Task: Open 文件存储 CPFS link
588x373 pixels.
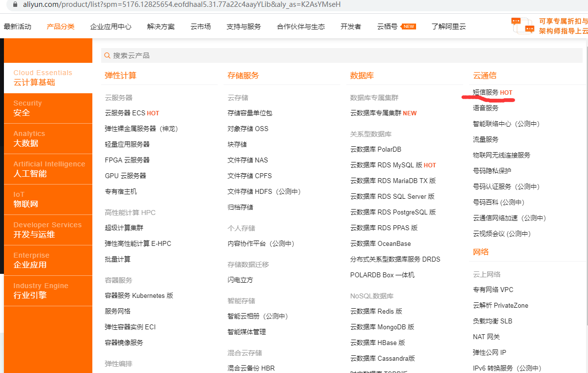Action: (x=250, y=176)
